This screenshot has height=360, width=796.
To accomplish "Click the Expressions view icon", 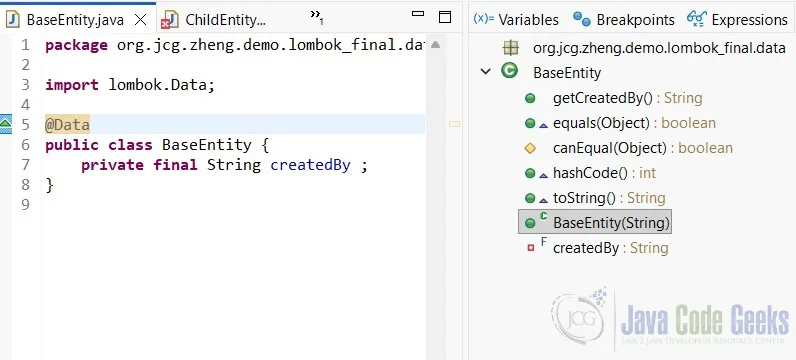I will click(x=697, y=19).
